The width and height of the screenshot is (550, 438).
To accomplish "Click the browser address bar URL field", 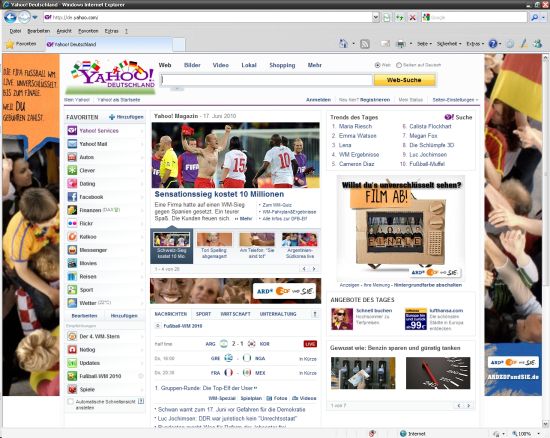I will point(208,17).
